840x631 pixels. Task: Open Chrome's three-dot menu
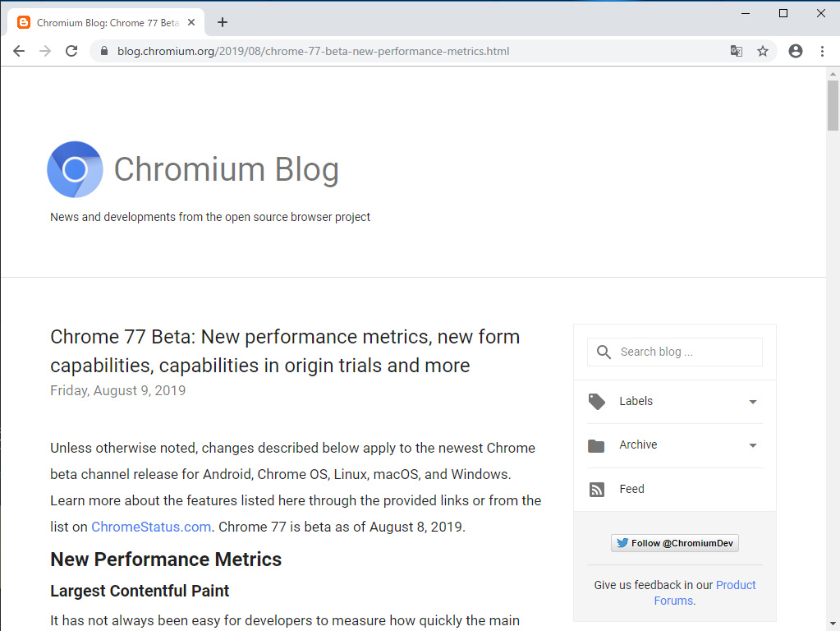824,50
